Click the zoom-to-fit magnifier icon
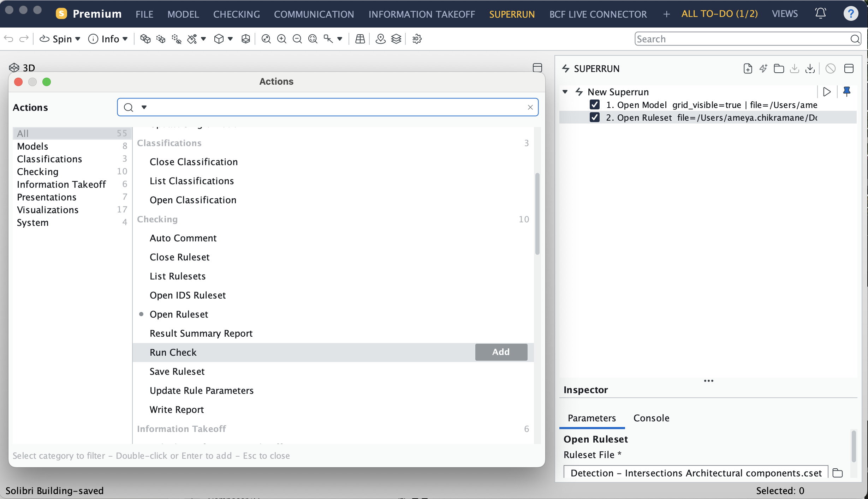Viewport: 868px width, 499px height. (x=266, y=39)
